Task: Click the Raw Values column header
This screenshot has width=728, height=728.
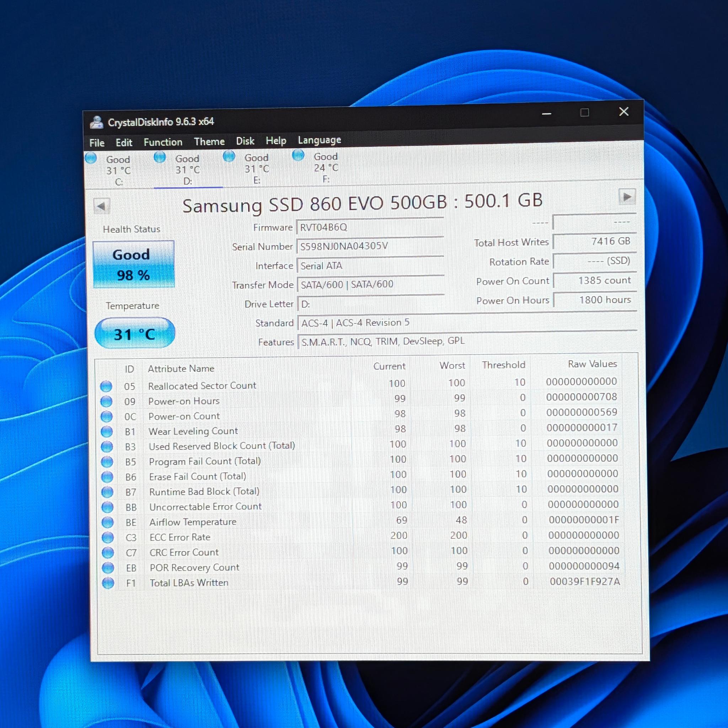Action: point(592,364)
